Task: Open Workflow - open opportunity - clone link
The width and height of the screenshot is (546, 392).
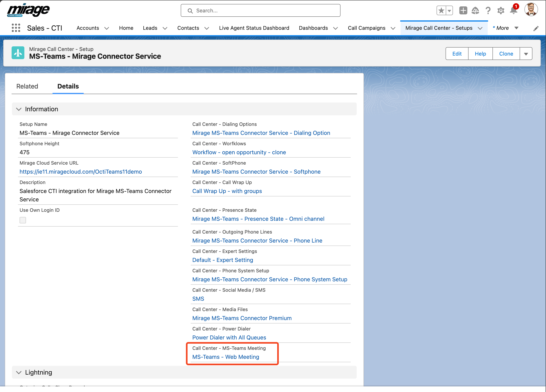Action: [x=239, y=152]
